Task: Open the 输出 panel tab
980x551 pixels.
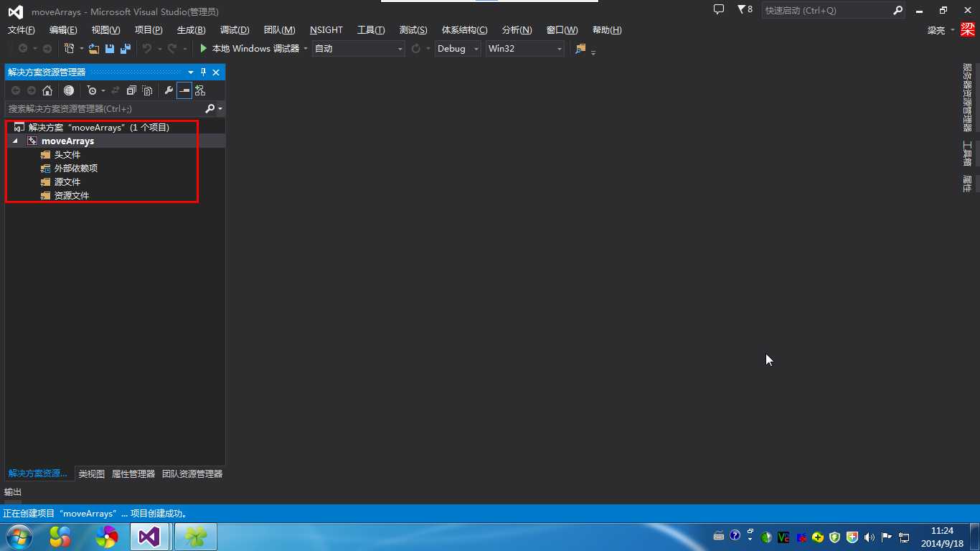Action: click(13, 491)
